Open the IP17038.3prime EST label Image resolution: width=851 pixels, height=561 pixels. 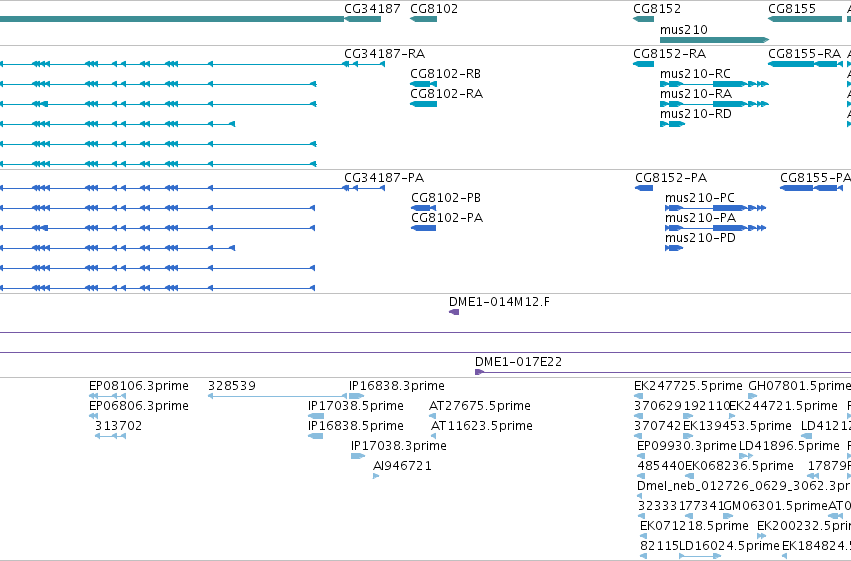tap(399, 446)
